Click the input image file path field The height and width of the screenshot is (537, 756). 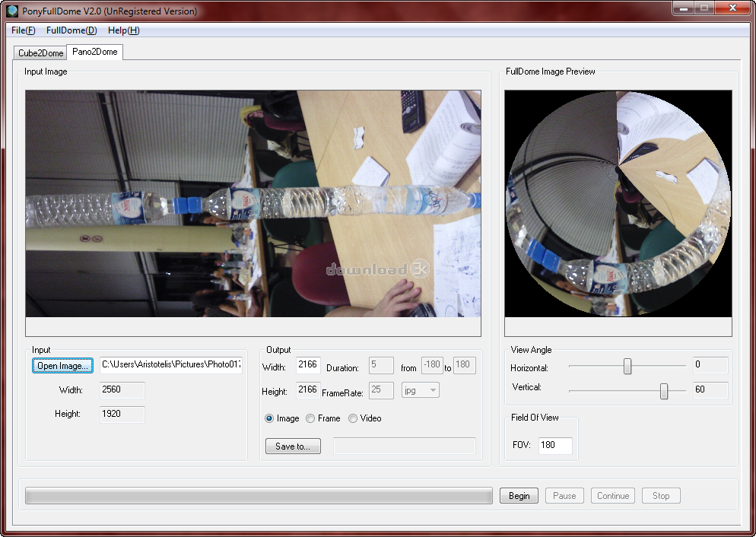point(171,365)
